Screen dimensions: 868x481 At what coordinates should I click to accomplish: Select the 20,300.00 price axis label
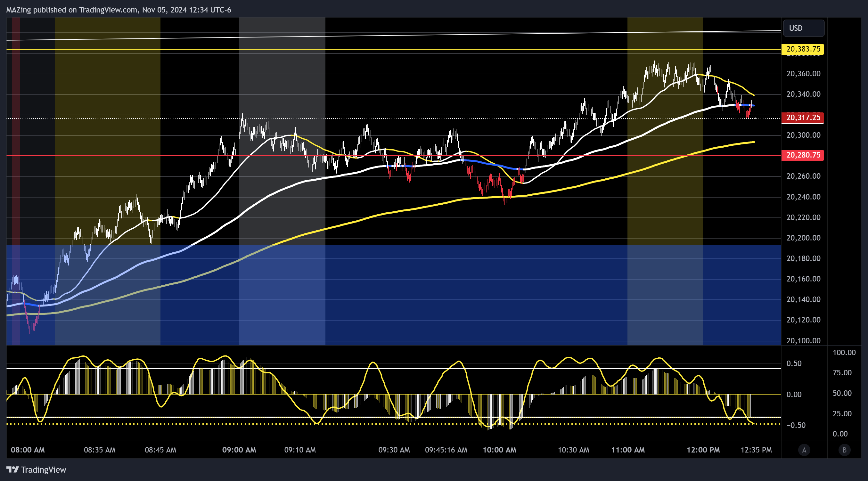803,135
